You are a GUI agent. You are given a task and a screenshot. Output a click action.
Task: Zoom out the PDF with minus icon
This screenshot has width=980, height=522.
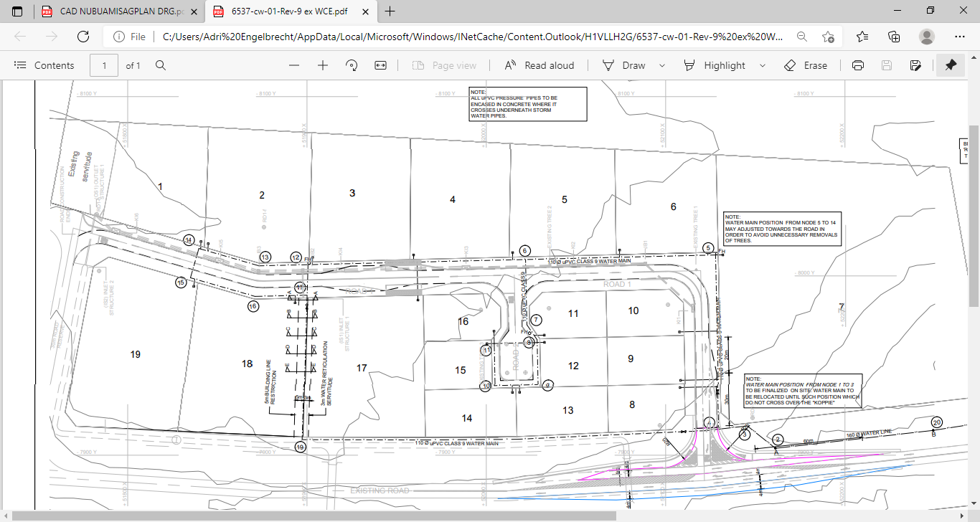(x=294, y=65)
